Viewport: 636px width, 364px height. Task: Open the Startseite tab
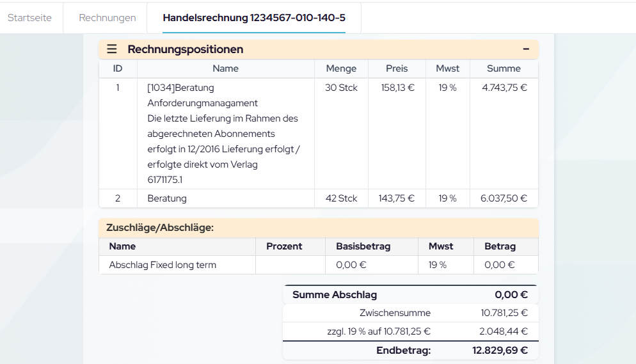29,18
